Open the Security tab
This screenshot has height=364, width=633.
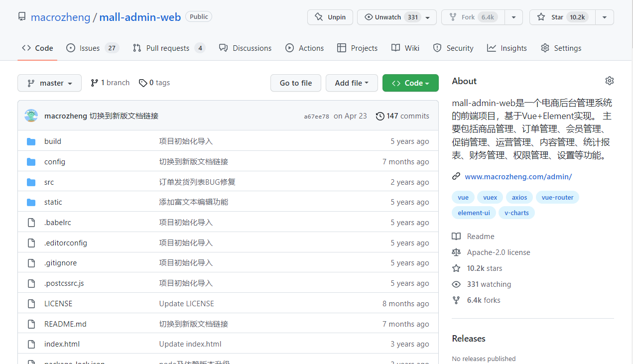click(453, 48)
